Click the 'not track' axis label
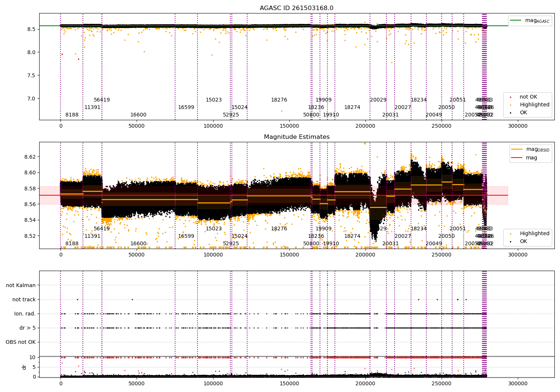 pos(24,299)
